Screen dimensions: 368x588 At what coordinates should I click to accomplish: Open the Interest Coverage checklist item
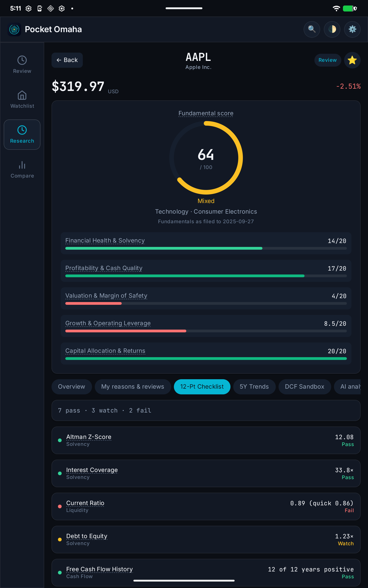206,473
